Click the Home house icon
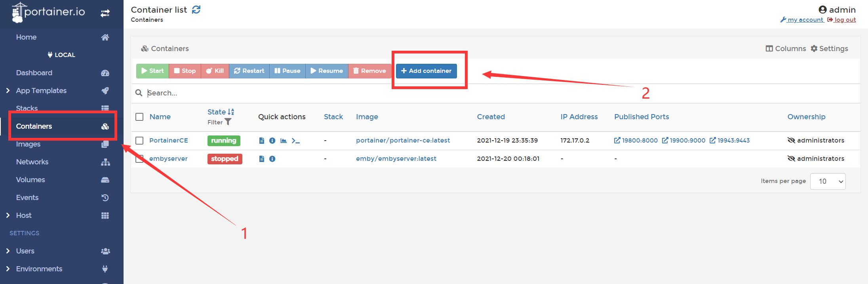868x284 pixels. pyautogui.click(x=105, y=37)
